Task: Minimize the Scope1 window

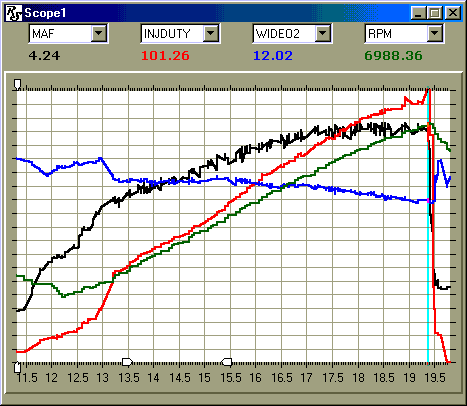Action: click(x=418, y=13)
